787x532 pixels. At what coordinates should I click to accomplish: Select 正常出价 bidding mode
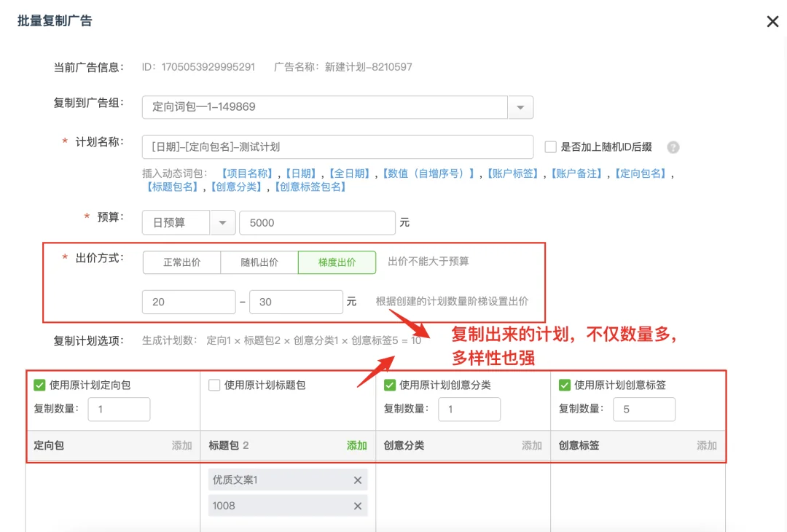point(181,262)
